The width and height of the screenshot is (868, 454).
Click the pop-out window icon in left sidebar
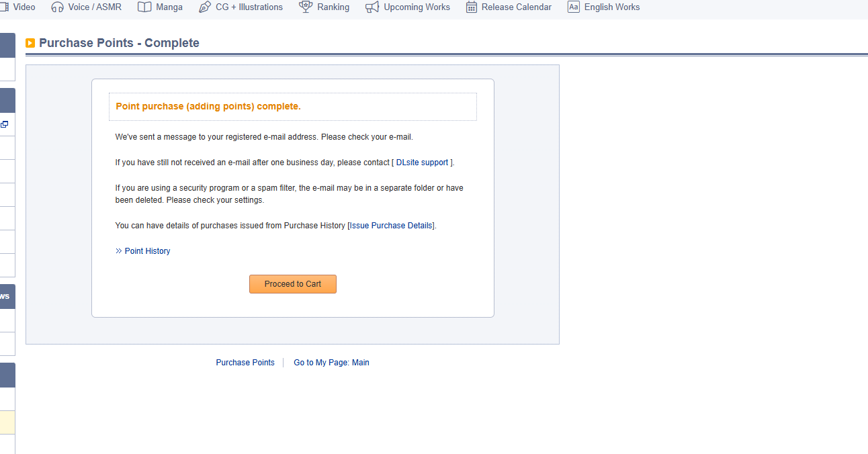5,124
